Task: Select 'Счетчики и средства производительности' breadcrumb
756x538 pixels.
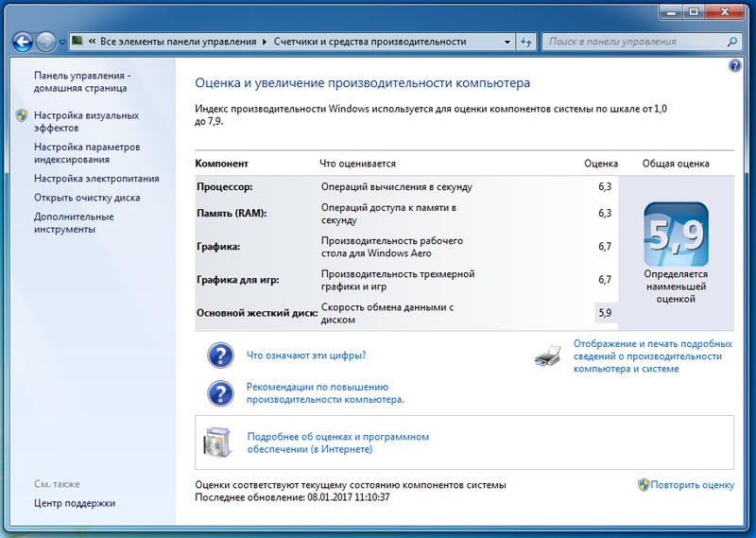Action: coord(369,42)
